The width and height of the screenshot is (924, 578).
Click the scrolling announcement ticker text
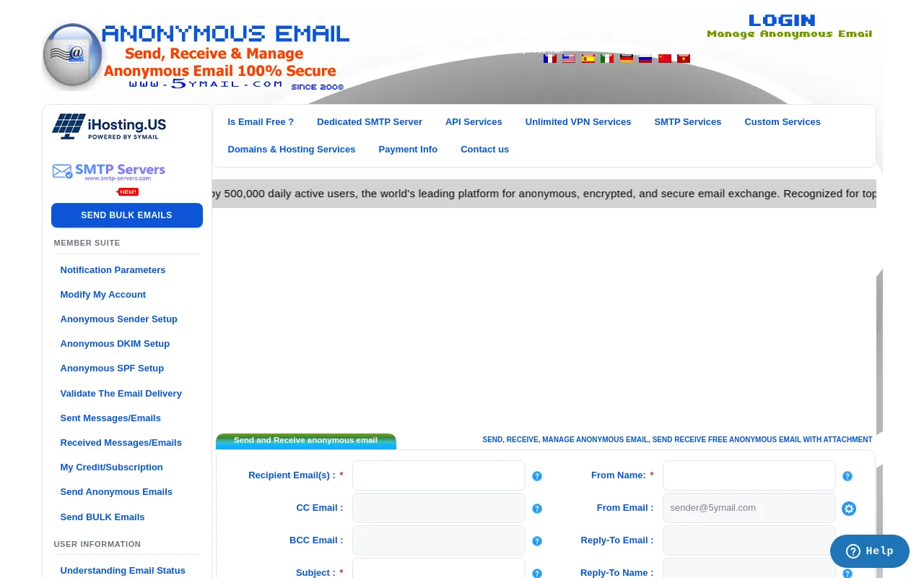(544, 194)
